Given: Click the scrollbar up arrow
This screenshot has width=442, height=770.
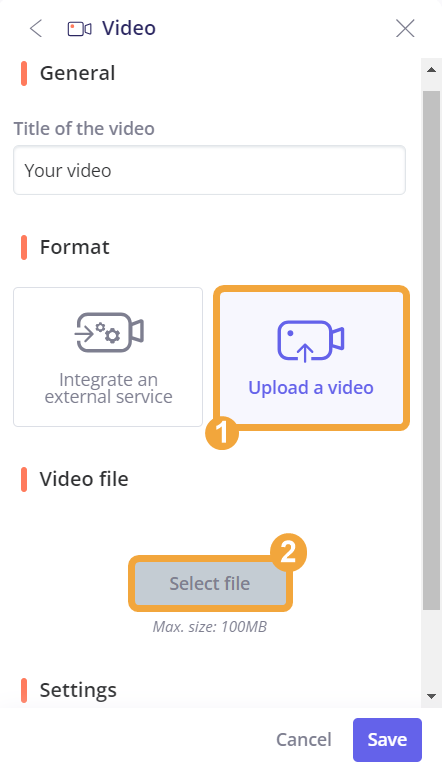Looking at the screenshot, I should [432, 70].
